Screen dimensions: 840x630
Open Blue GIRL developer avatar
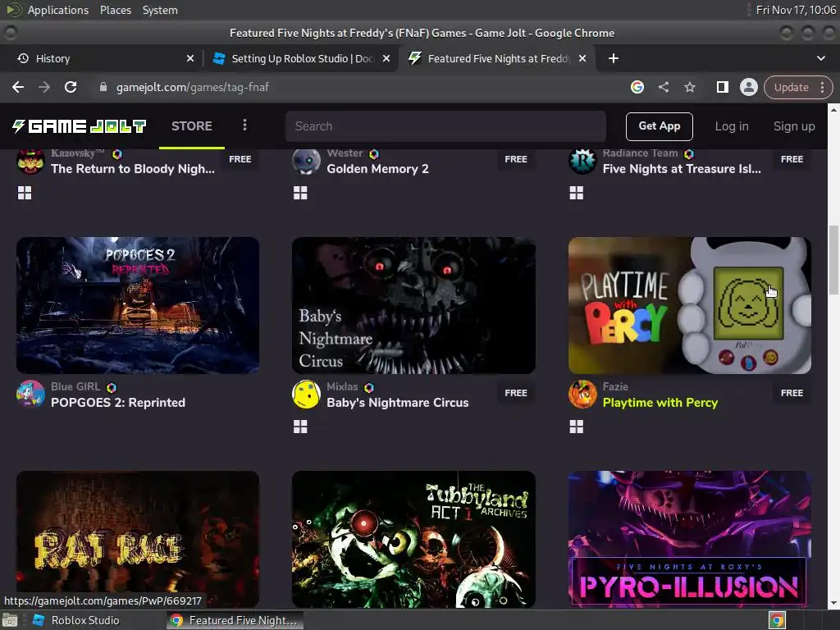pyautogui.click(x=30, y=395)
